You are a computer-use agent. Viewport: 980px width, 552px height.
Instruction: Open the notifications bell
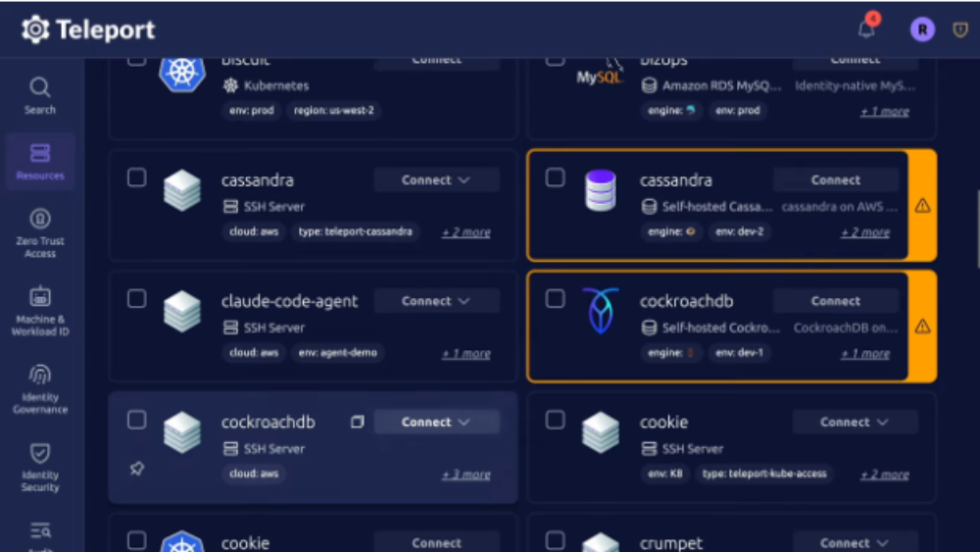tap(866, 29)
